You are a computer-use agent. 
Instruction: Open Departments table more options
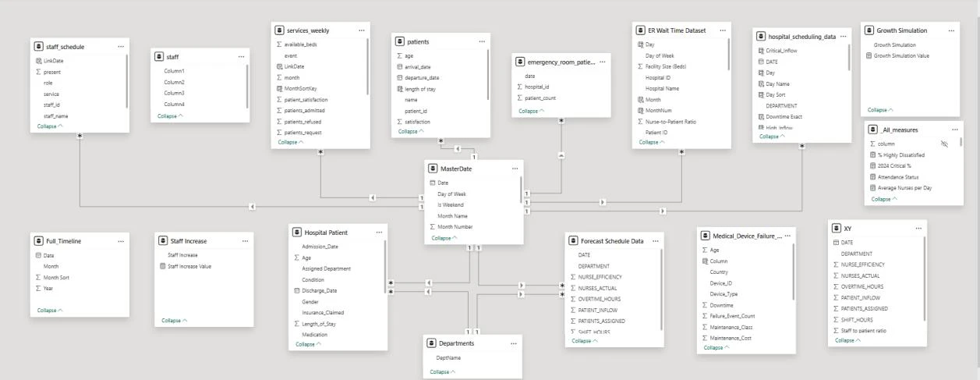click(513, 343)
